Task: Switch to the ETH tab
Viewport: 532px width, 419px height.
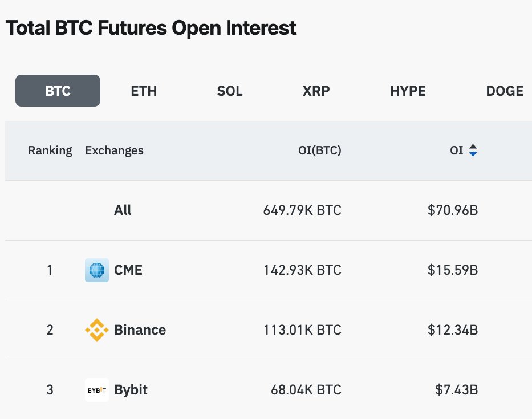Action: 144,91
